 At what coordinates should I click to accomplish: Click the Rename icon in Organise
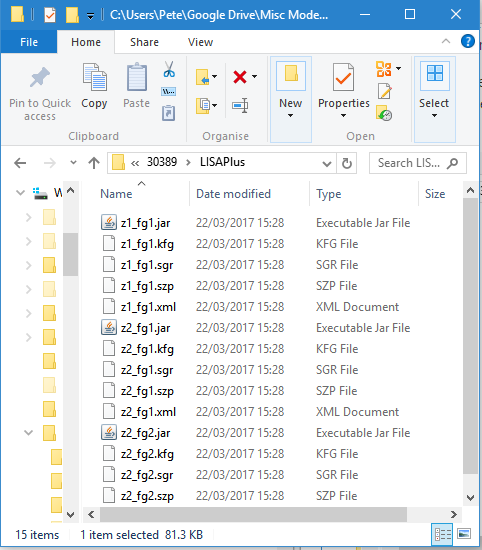pos(240,105)
